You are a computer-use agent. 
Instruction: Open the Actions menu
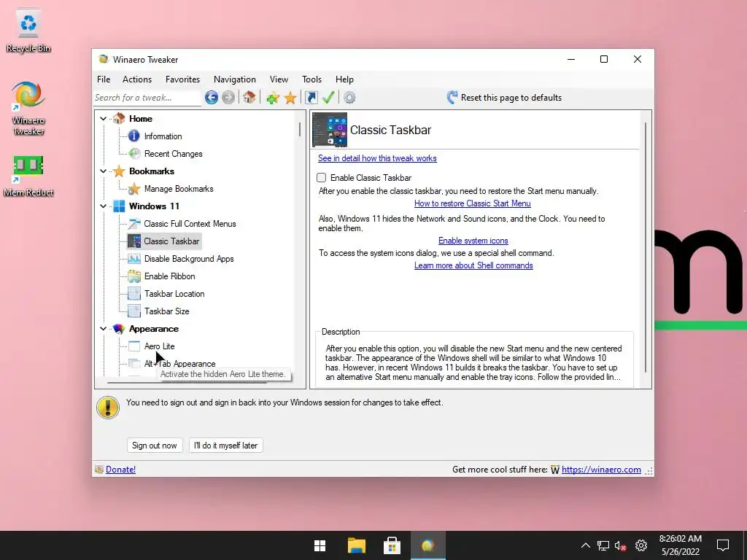tap(137, 79)
